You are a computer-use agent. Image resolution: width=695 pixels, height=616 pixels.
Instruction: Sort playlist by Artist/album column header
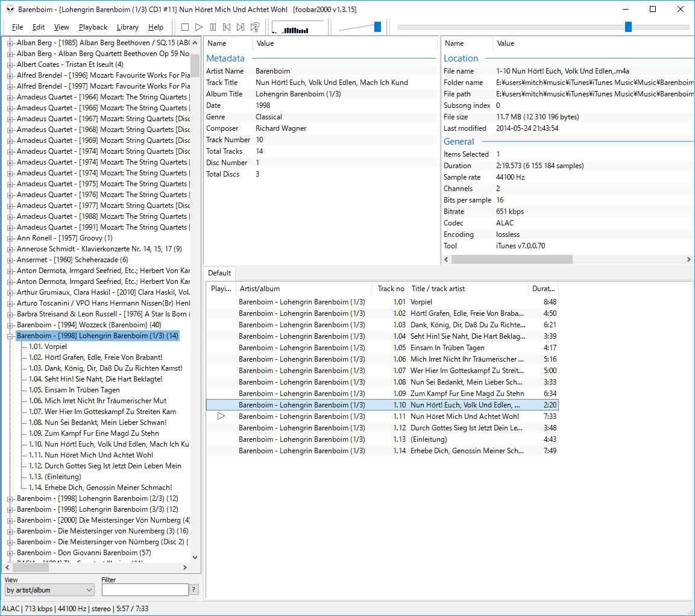click(304, 289)
